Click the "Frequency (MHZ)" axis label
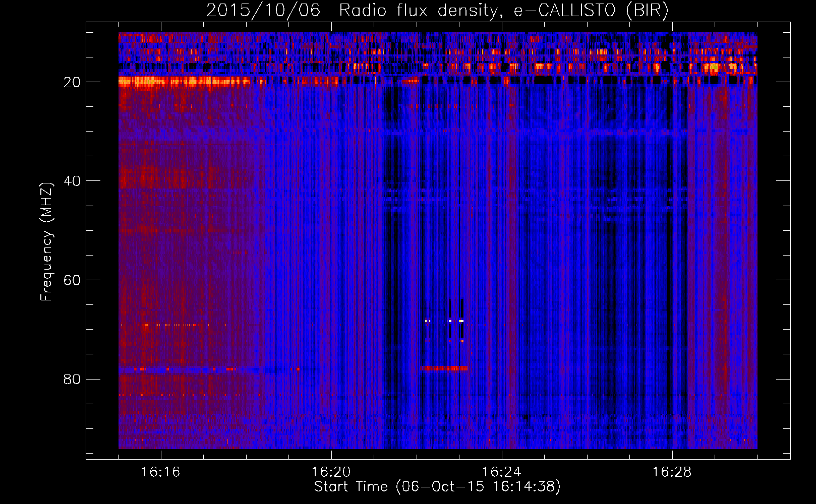Image resolution: width=816 pixels, height=504 pixels. pyautogui.click(x=46, y=242)
